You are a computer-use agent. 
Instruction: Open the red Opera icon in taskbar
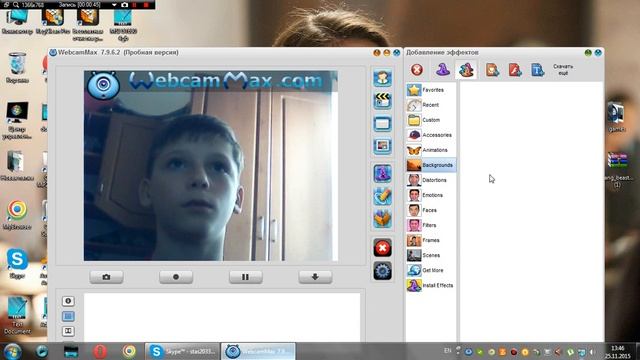tap(100, 351)
